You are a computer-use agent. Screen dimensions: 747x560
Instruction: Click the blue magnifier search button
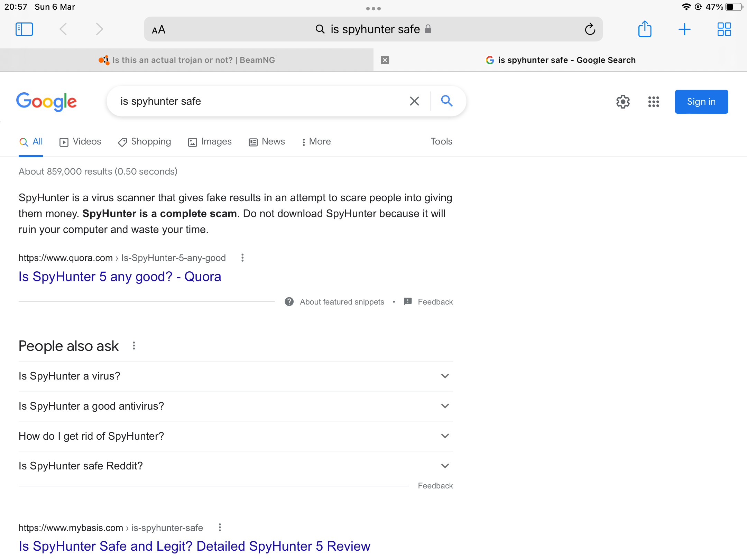click(x=447, y=101)
